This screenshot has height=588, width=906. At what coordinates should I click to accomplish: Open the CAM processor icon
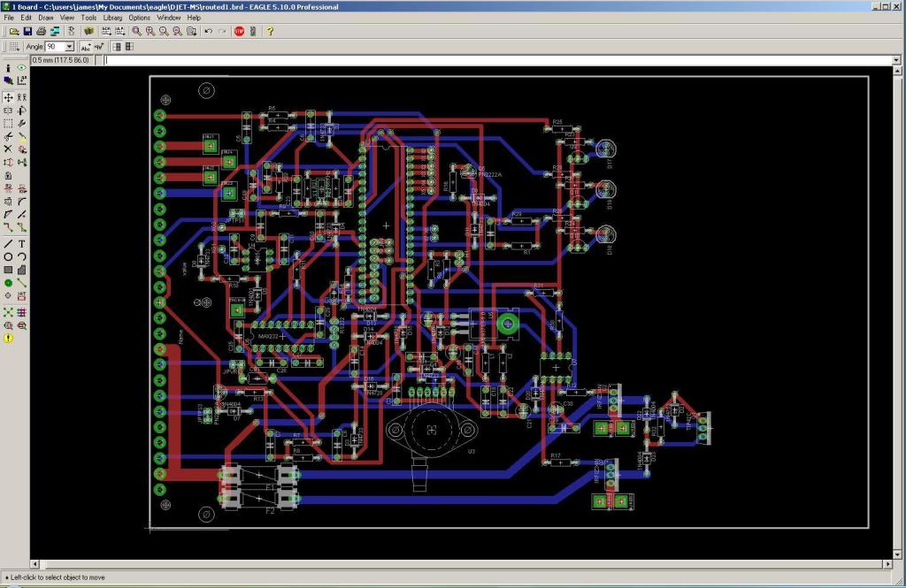tap(55, 31)
